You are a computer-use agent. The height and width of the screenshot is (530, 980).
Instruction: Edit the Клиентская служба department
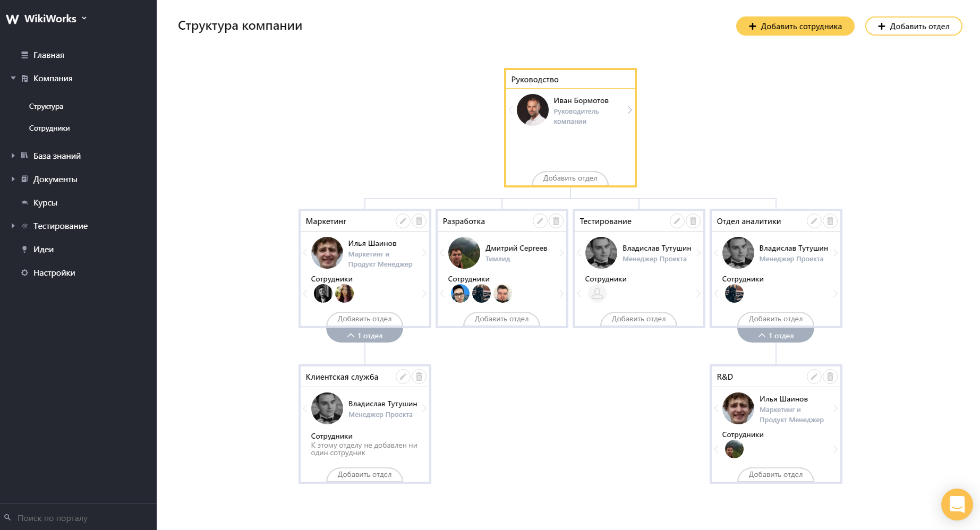click(403, 377)
